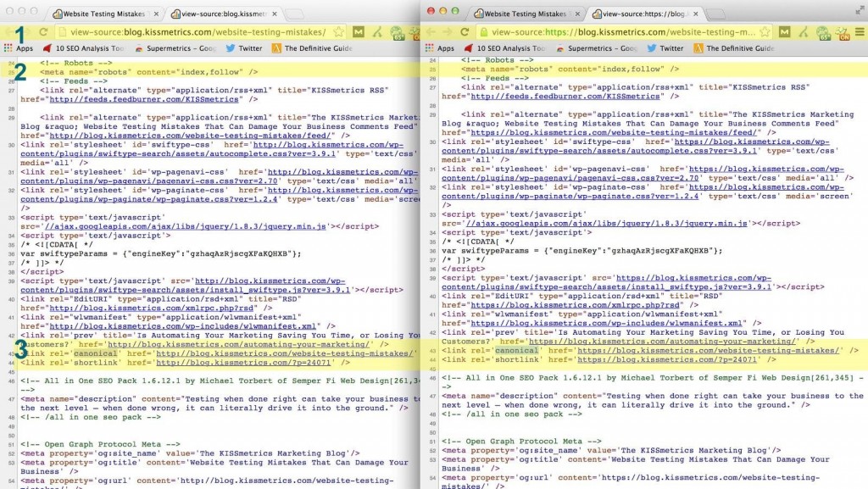This screenshot has height=489, width=868.
Task: Select the view-source:https://blog tab in the right window
Action: click(x=645, y=14)
